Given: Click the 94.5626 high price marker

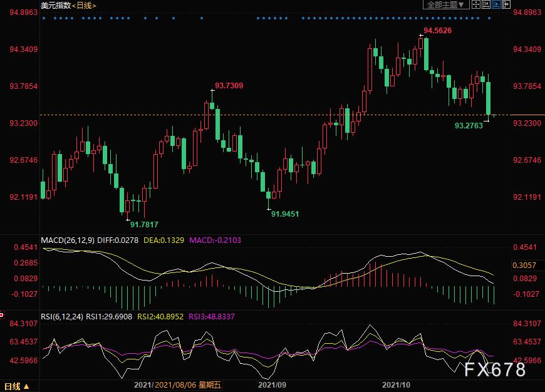Looking at the screenshot, I should 438,30.
